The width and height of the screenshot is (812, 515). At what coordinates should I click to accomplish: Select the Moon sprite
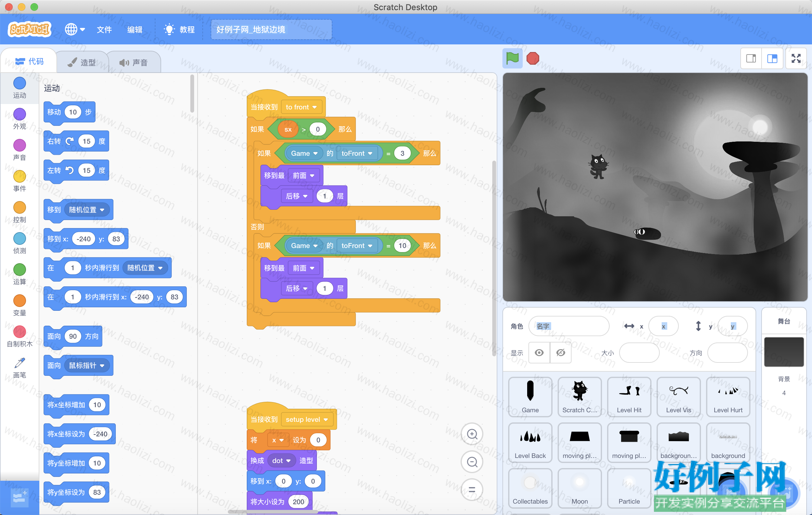click(x=580, y=488)
